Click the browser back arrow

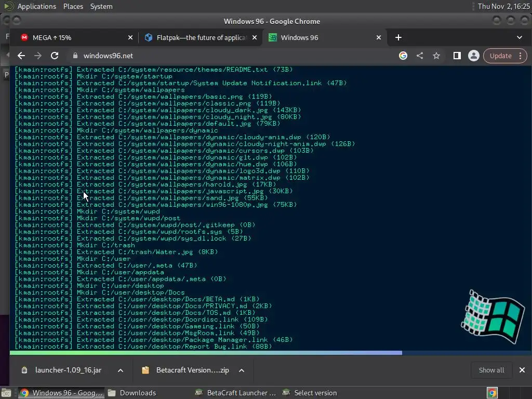21,56
